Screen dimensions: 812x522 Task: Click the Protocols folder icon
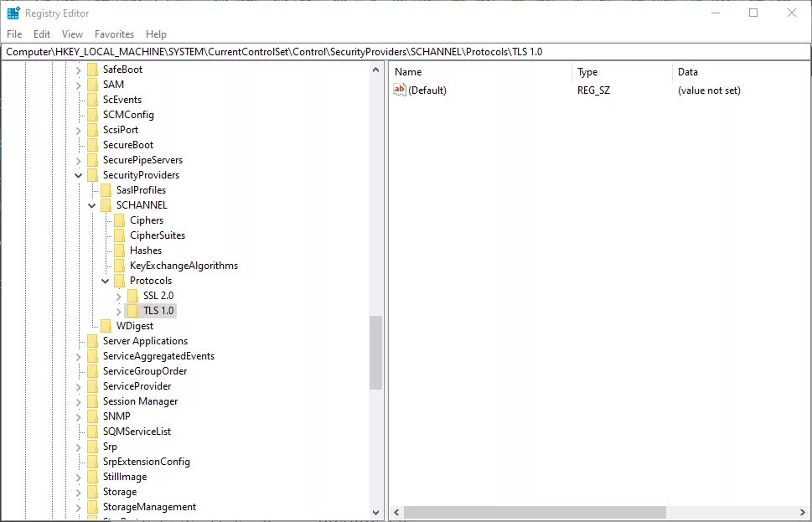(x=119, y=280)
